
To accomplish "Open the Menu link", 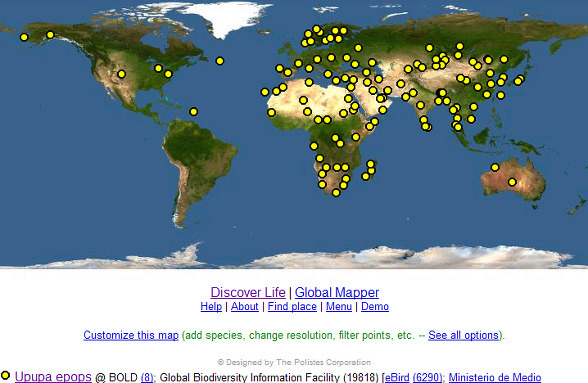I will pyautogui.click(x=339, y=306).
